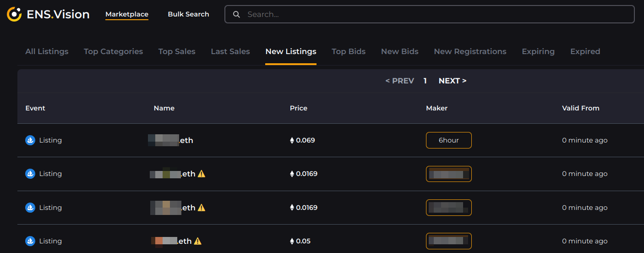Screen dimensions: 644x253
Task: Go to the All Listings tab
Action: (x=47, y=51)
